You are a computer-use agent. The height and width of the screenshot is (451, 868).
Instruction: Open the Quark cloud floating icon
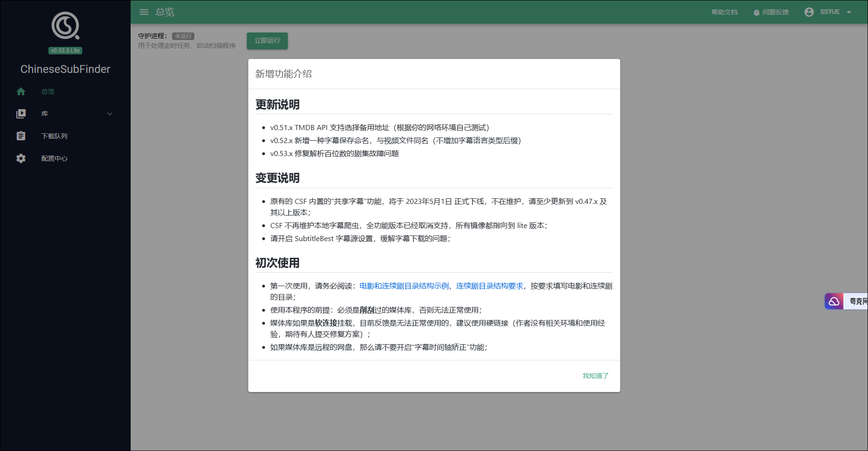[x=834, y=301]
